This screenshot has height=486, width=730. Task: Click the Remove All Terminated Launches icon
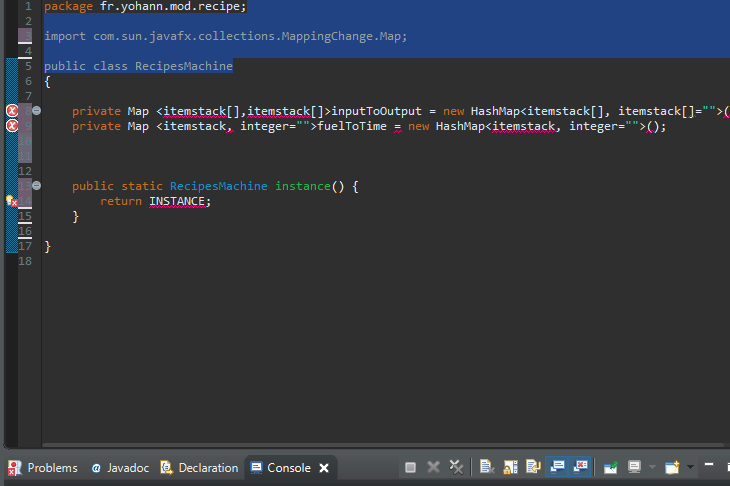(456, 467)
